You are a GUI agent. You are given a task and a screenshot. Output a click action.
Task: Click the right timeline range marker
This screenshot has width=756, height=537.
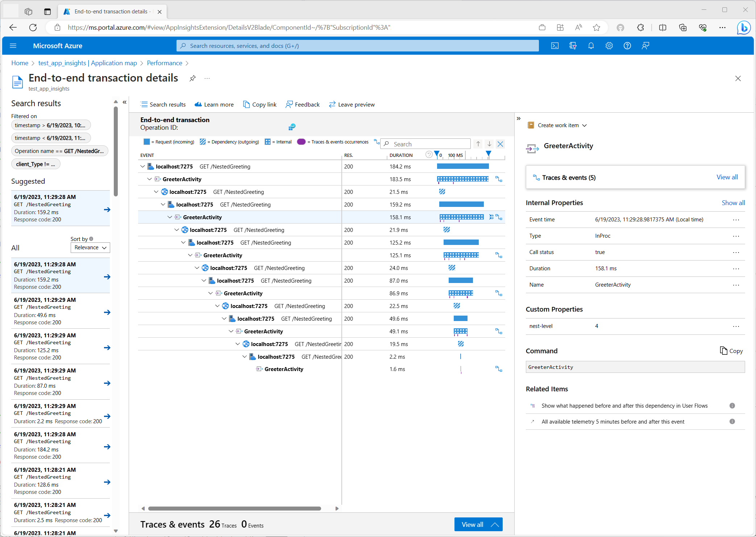coord(488,154)
